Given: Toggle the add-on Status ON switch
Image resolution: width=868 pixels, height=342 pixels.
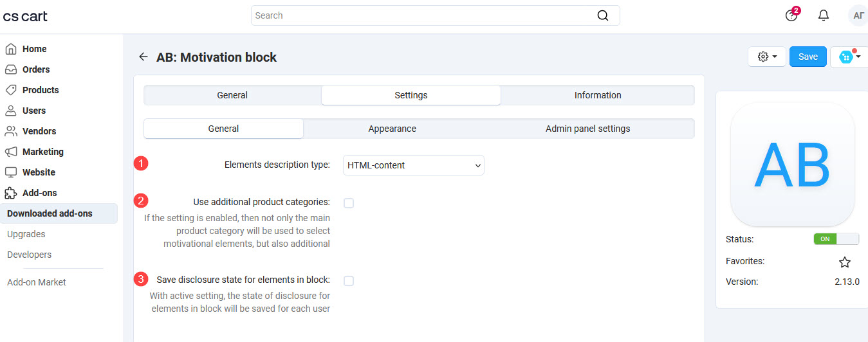Looking at the screenshot, I should coord(836,239).
